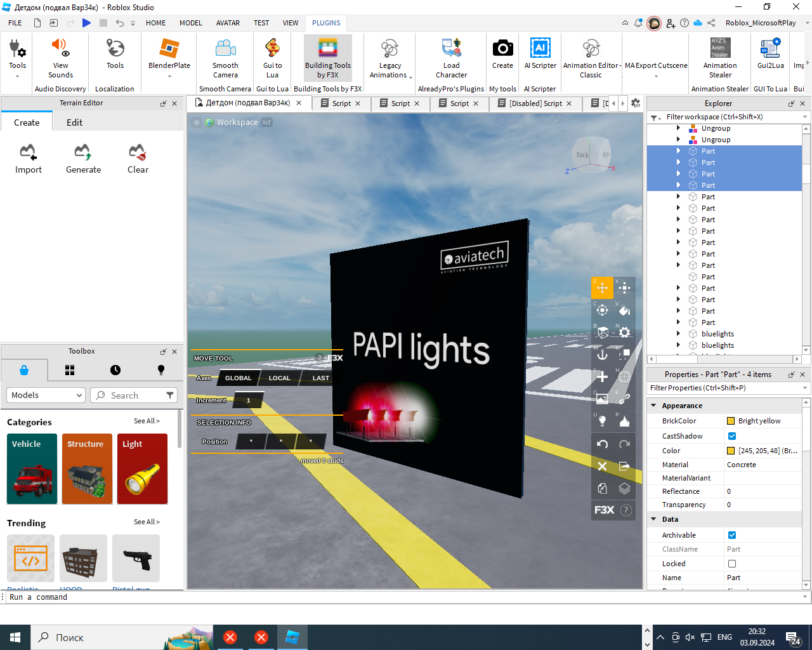Open the Recent tab in Toolbox

115,370
